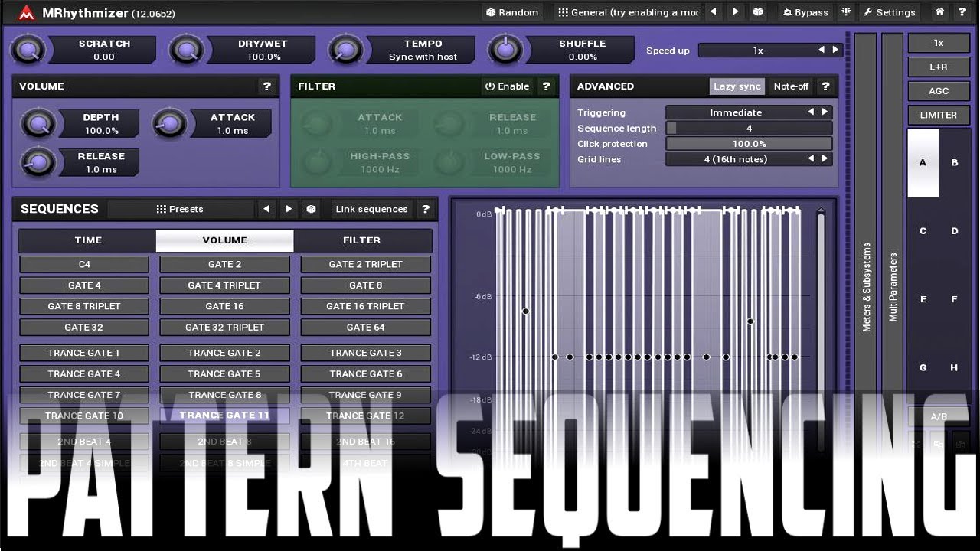
Task: Click the Shuffle knob
Action: [x=504, y=51]
